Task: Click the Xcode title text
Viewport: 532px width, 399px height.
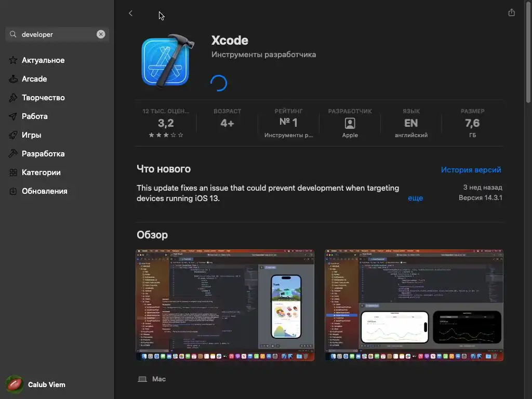Action: [x=230, y=41]
